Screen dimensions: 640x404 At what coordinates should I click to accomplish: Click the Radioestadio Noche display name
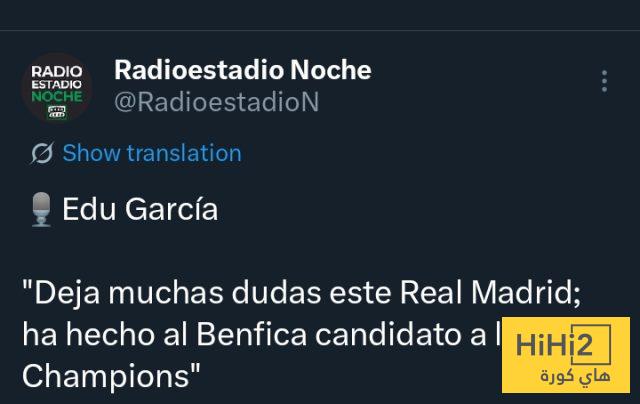(243, 70)
